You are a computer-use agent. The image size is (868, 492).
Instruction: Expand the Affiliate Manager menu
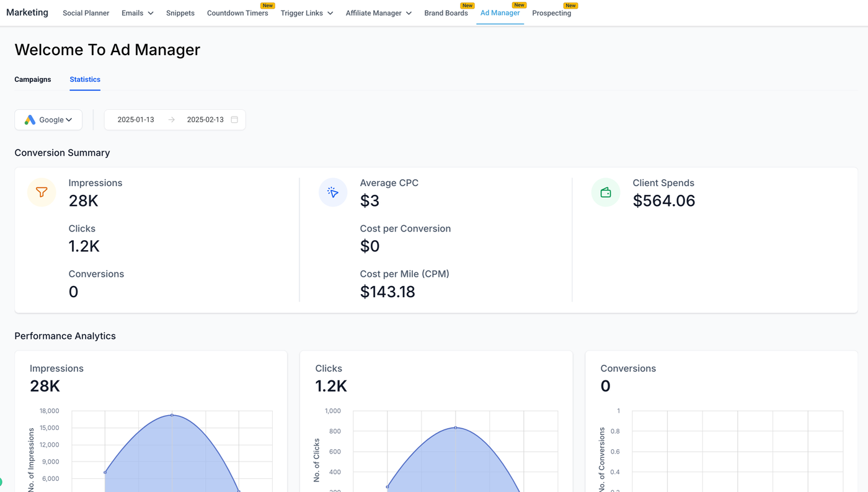(379, 13)
